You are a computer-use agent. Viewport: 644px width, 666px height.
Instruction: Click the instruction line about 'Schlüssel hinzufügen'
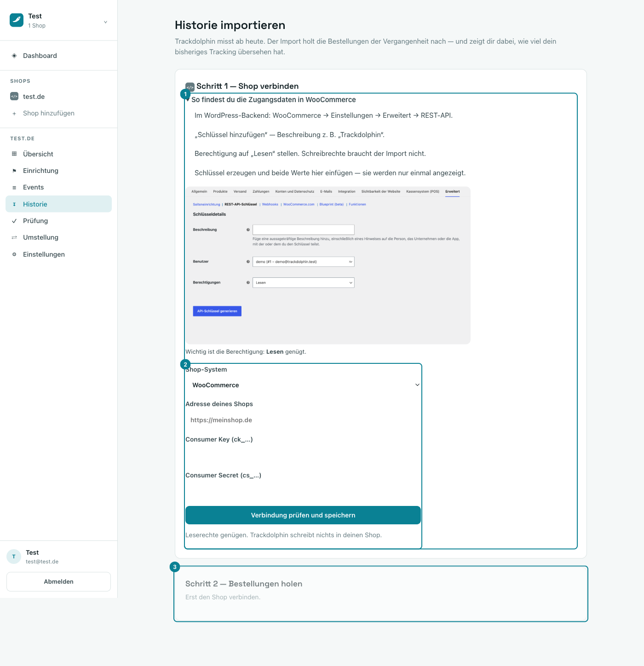(289, 135)
